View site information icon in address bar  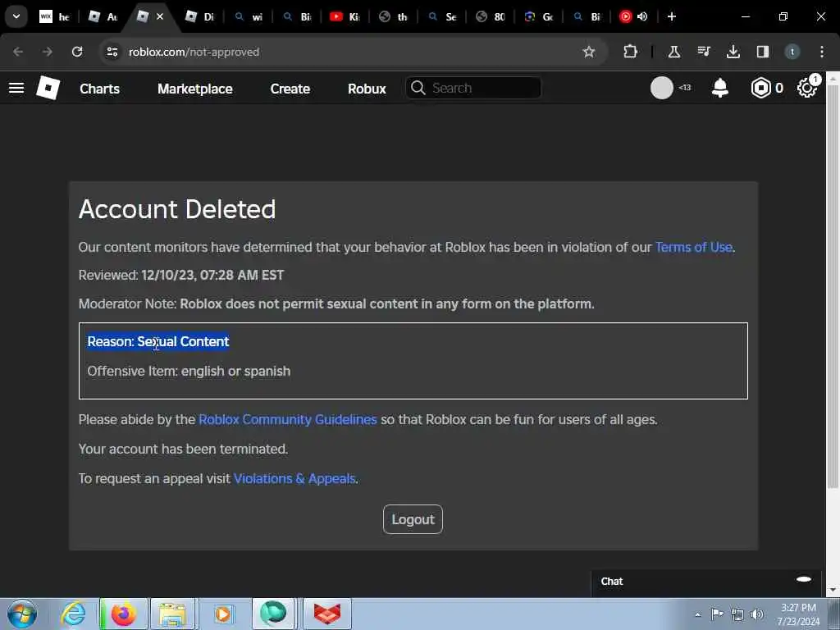point(112,52)
